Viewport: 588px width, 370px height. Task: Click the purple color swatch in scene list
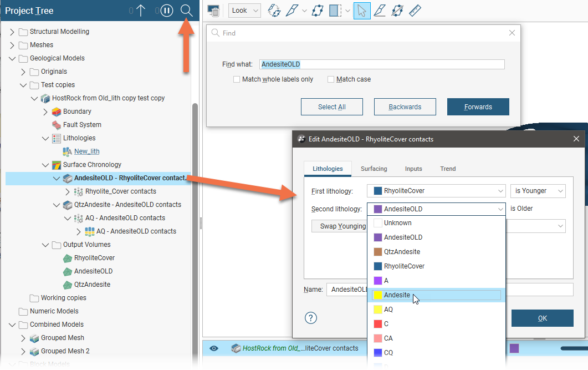514,348
